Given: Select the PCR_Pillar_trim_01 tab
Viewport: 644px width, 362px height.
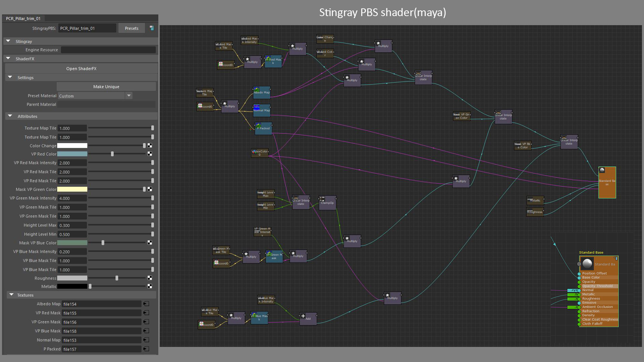Looking at the screenshot, I should (23, 18).
